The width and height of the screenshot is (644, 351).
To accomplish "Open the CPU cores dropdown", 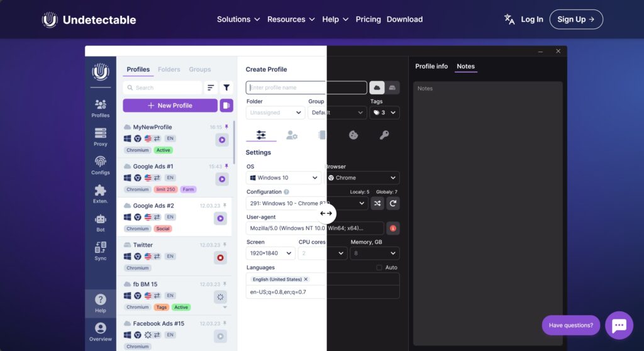I will (323, 253).
